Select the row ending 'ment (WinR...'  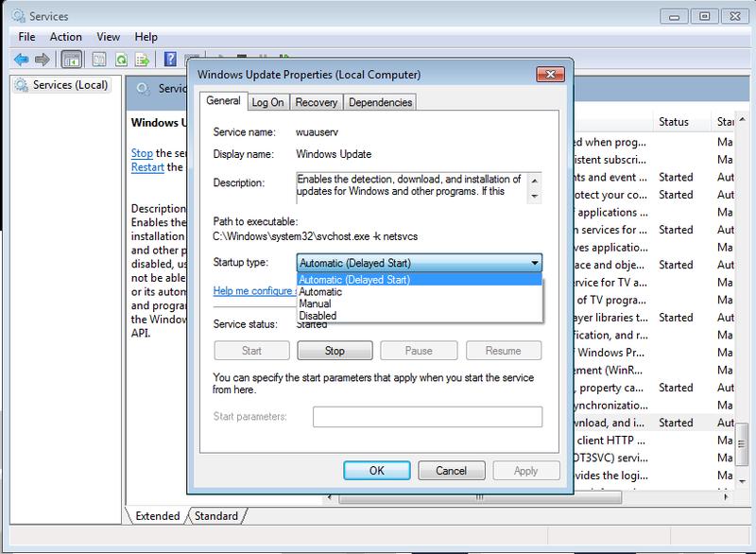(x=653, y=371)
